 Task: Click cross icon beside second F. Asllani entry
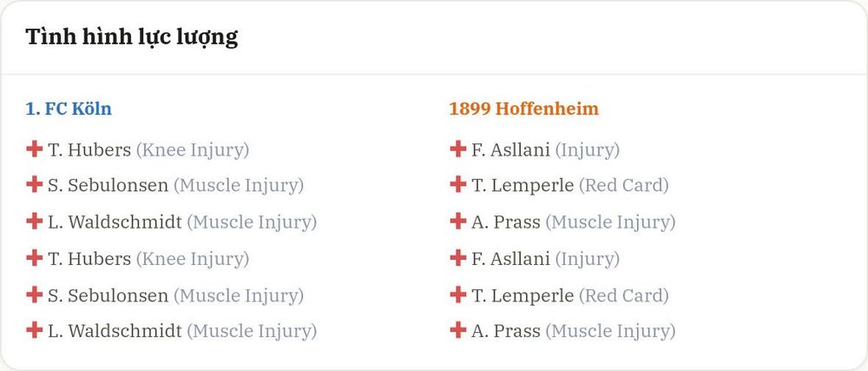(457, 257)
